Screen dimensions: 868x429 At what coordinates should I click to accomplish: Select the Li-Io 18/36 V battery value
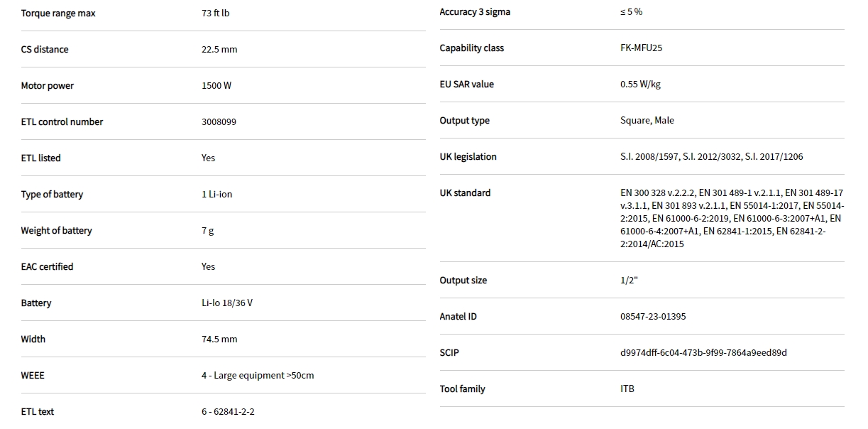pyautogui.click(x=226, y=303)
